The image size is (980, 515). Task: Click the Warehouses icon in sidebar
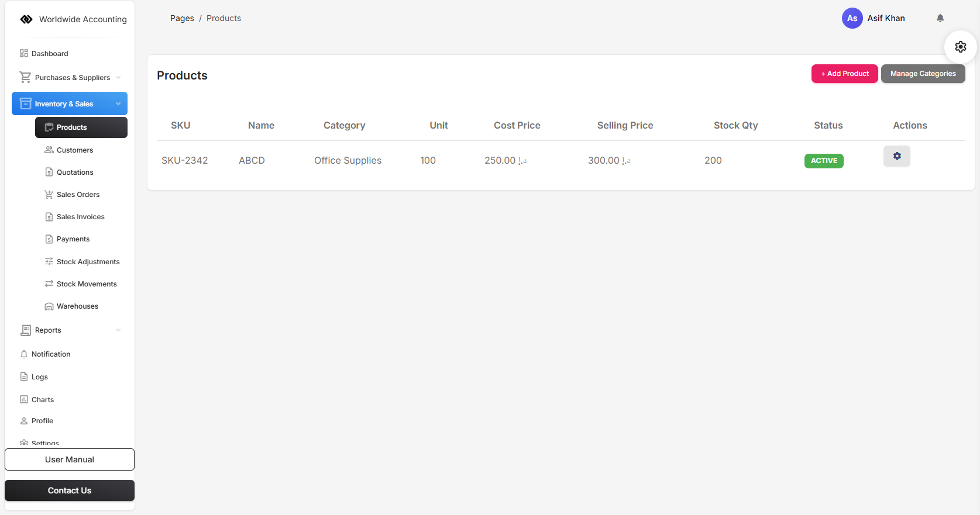pyautogui.click(x=49, y=306)
